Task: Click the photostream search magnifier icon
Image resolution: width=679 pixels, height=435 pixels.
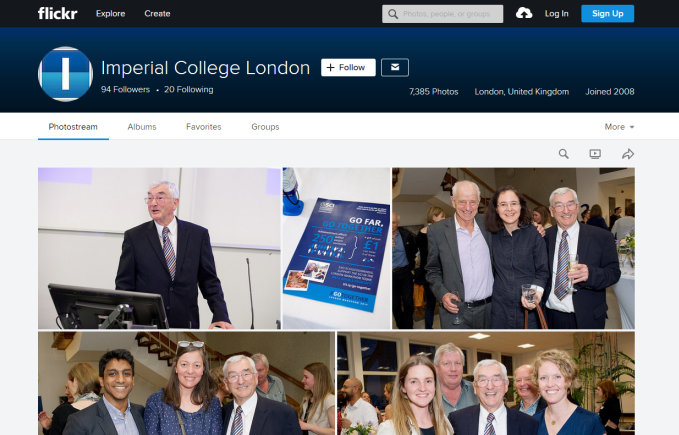Action: pos(563,154)
